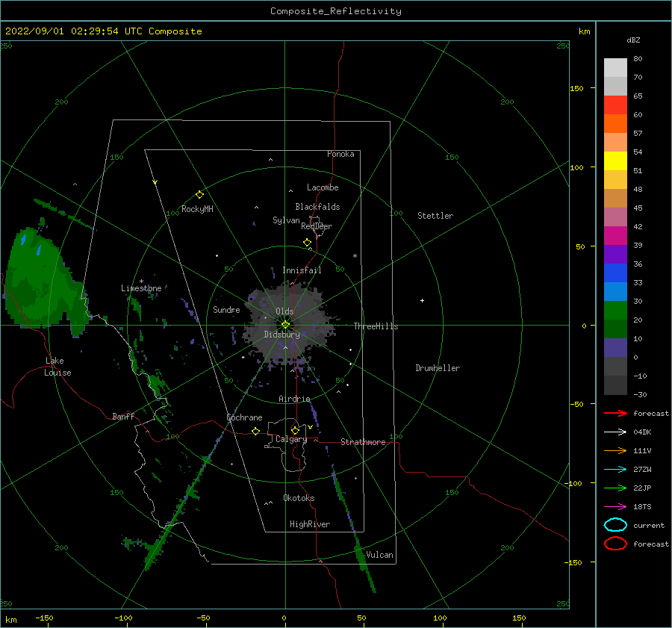
Task: Pick the orange 111V arrow legend icon
Action: point(615,450)
